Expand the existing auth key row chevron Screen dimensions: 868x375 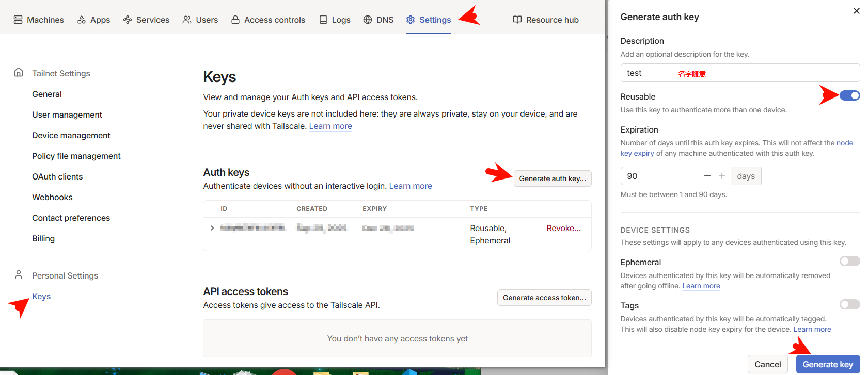tap(212, 228)
